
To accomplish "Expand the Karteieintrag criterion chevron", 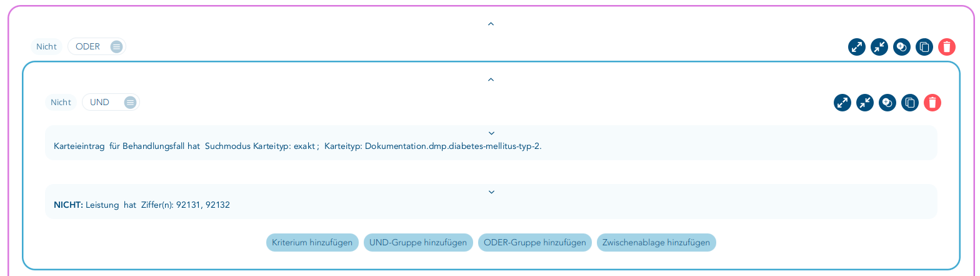I will pyautogui.click(x=491, y=133).
